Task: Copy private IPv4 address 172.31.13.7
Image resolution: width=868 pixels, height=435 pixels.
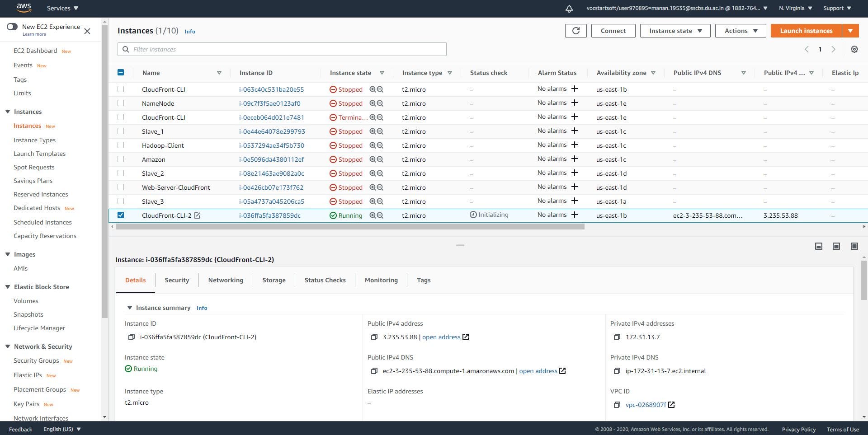Action: click(x=617, y=337)
